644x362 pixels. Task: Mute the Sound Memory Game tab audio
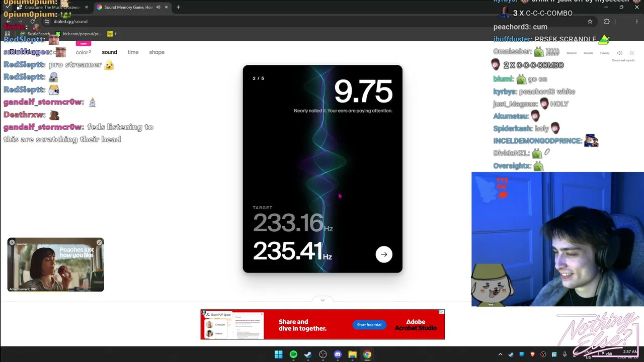click(x=158, y=8)
